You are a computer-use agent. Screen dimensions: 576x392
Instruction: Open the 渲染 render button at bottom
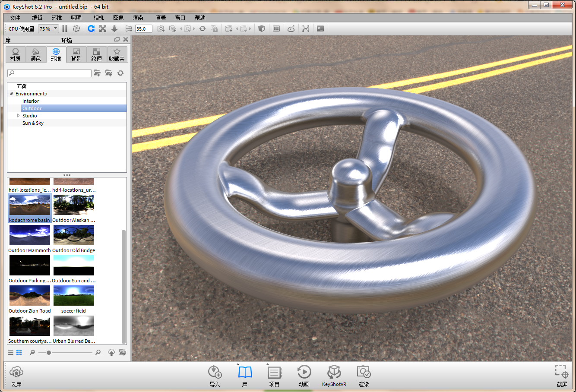click(364, 376)
